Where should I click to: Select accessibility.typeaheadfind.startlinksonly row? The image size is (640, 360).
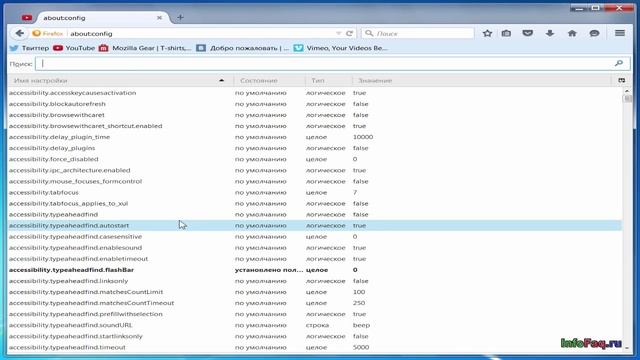tap(315, 336)
